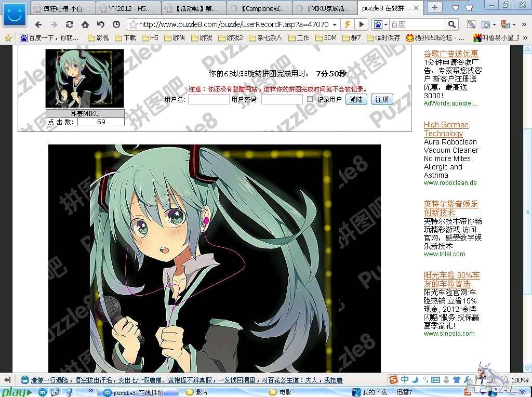Click the small 耳塞MIKU puzzle thumbnail
The height and width of the screenshot is (397, 532).
pos(85,78)
